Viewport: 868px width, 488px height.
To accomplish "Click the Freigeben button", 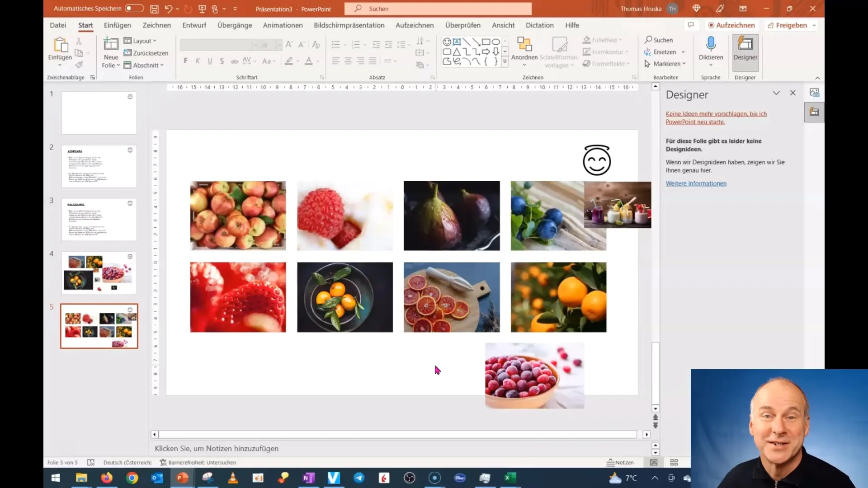I will tap(788, 25).
